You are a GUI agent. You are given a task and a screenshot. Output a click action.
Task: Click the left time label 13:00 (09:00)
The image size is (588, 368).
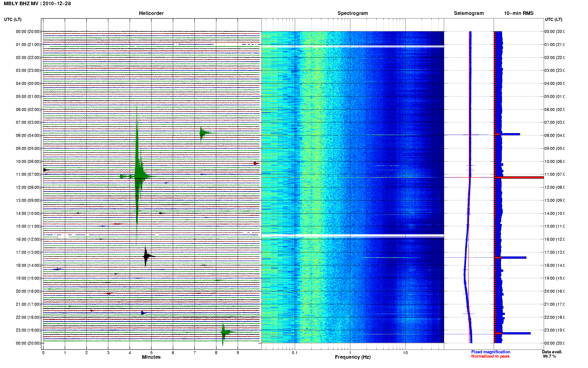pyautogui.click(x=28, y=201)
